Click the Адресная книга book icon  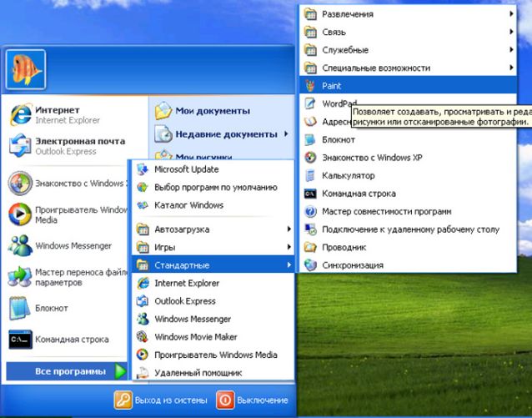pos(309,121)
